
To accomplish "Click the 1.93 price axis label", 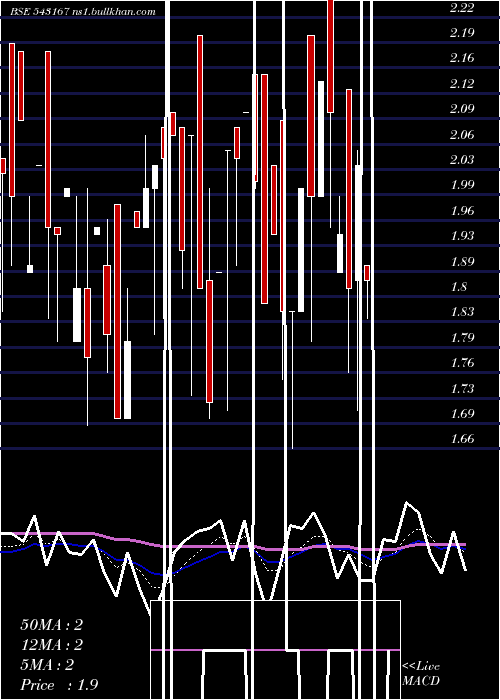I will tap(462, 236).
